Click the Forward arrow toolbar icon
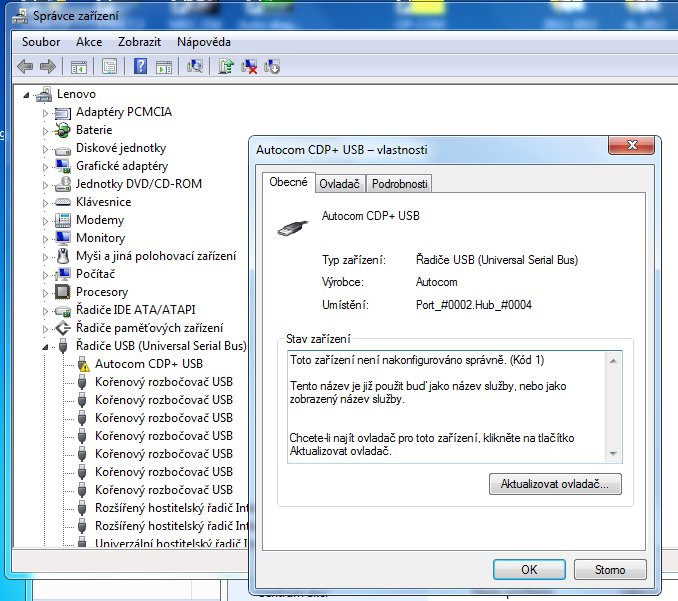Image resolution: width=678 pixels, height=601 pixels. tap(48, 67)
